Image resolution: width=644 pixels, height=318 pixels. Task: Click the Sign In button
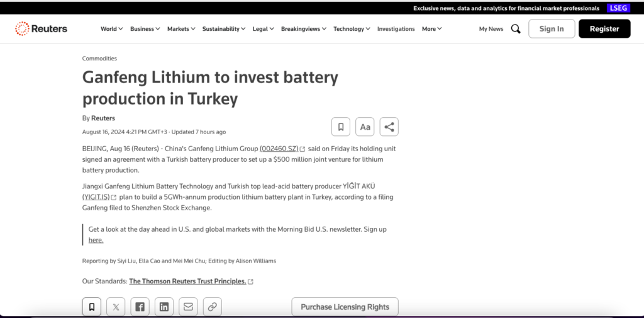tap(552, 29)
